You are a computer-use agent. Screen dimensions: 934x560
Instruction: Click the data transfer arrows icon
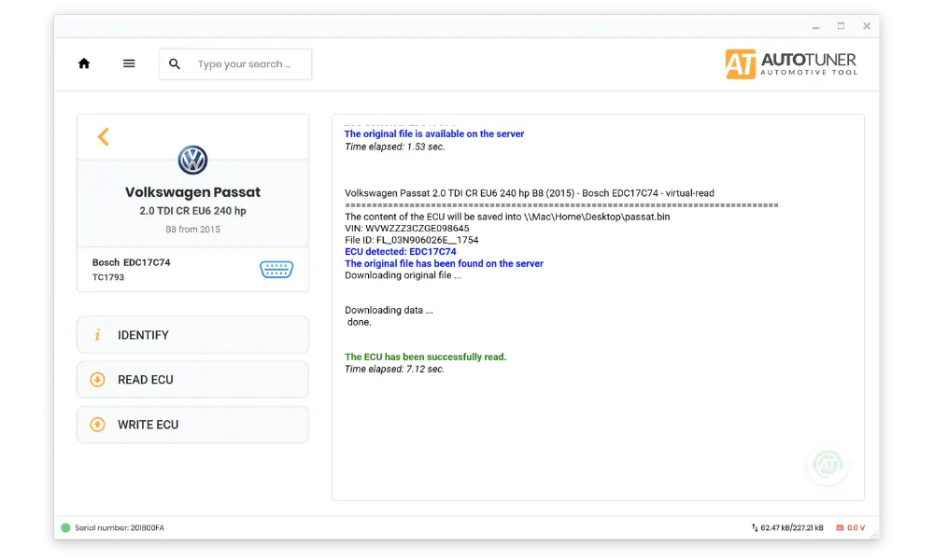tap(755, 528)
